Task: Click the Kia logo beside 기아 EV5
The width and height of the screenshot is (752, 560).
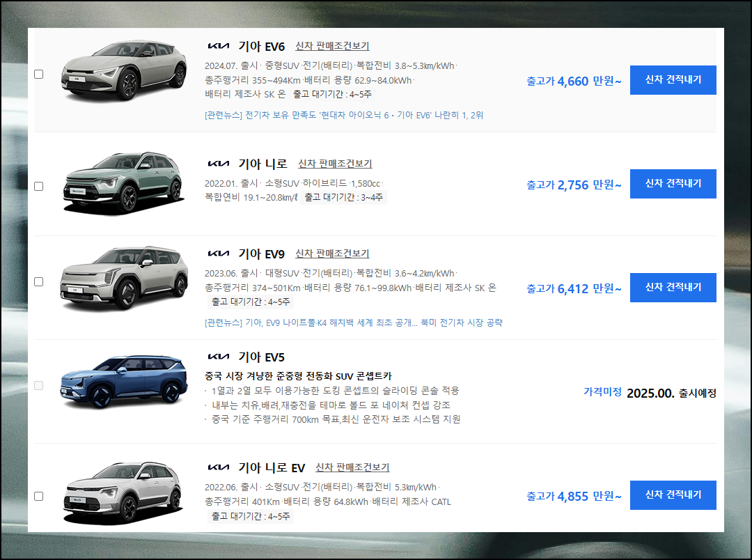Action: [x=218, y=357]
